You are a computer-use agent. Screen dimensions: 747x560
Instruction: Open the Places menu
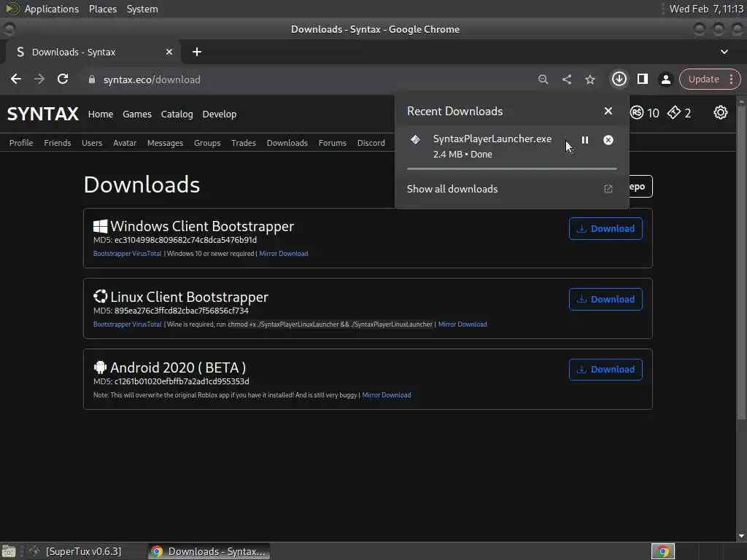coord(102,9)
